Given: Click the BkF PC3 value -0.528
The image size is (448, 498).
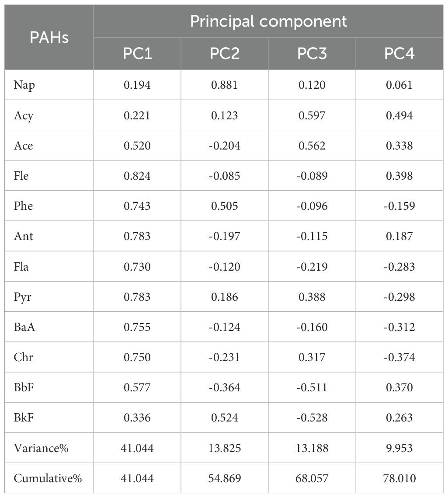Looking at the screenshot, I should tap(312, 418).
